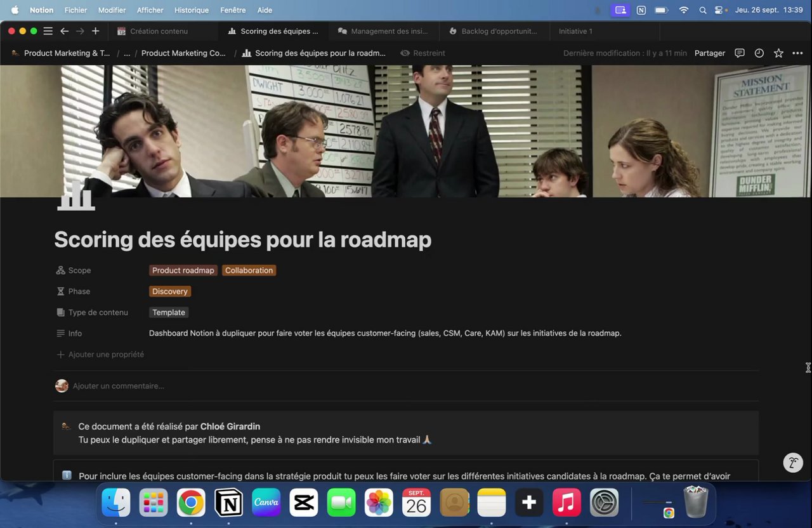Open Finder from the dock
The height and width of the screenshot is (528, 812).
pyautogui.click(x=116, y=503)
